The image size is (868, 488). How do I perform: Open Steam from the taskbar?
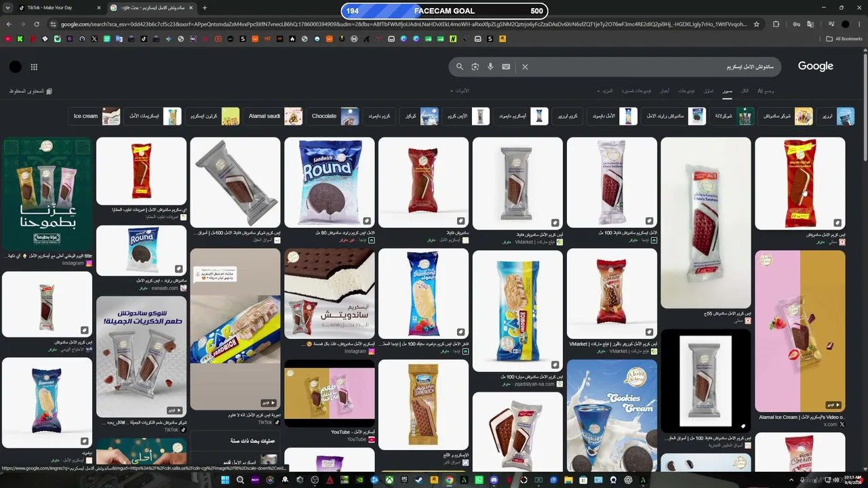point(419,480)
